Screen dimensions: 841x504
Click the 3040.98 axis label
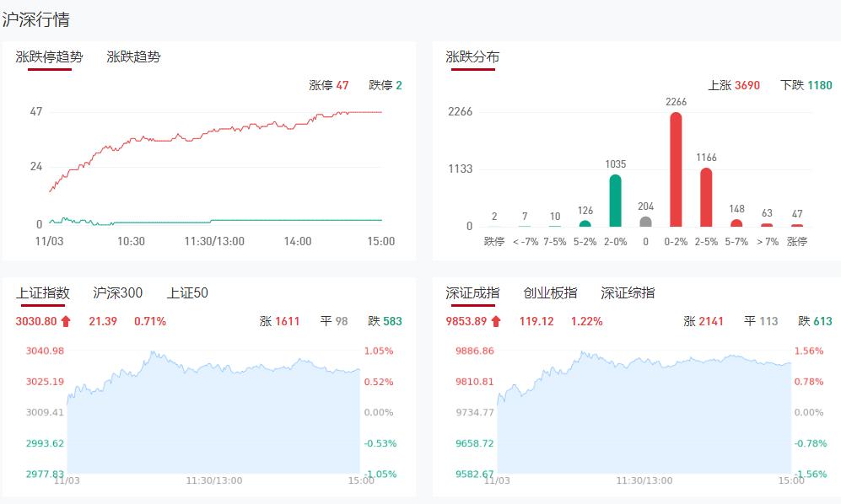[45, 351]
